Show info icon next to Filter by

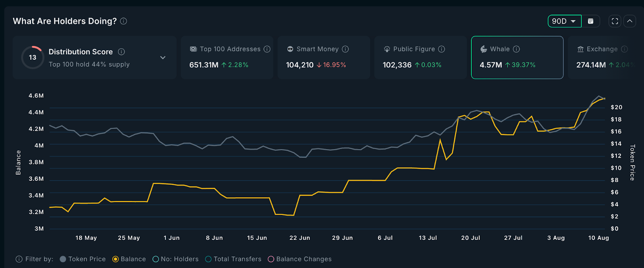tap(19, 259)
